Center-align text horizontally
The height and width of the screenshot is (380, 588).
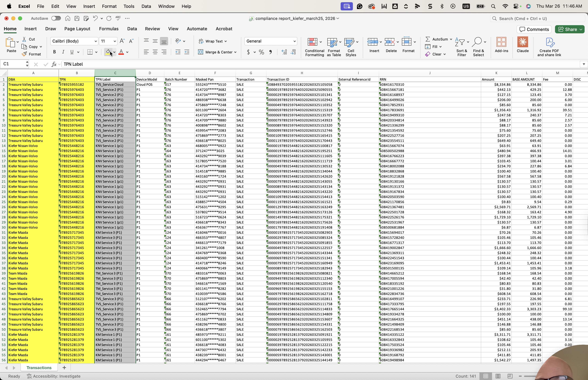155,52
